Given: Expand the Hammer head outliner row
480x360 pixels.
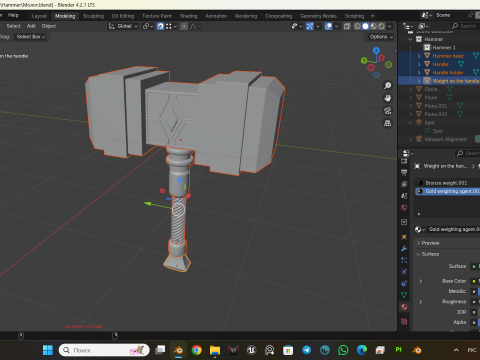Looking at the screenshot, I should coord(419,56).
